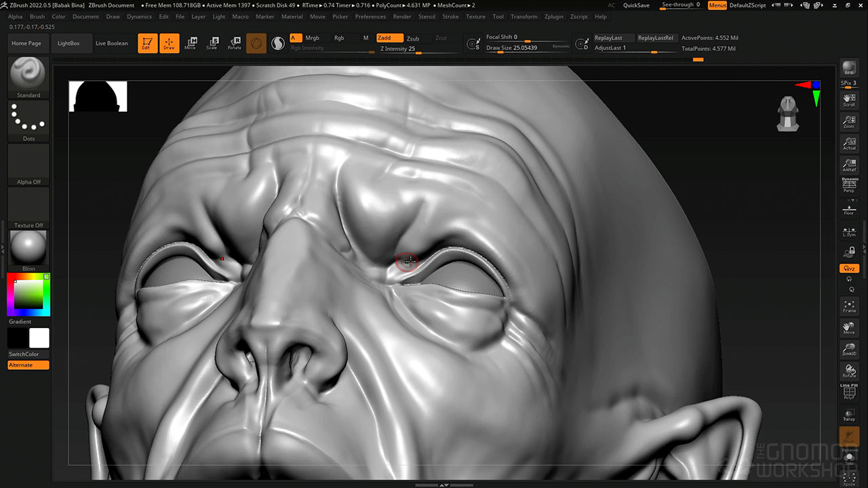Toggle the Floor grid icon
The width and height of the screenshot is (868, 488).
pyautogui.click(x=849, y=209)
